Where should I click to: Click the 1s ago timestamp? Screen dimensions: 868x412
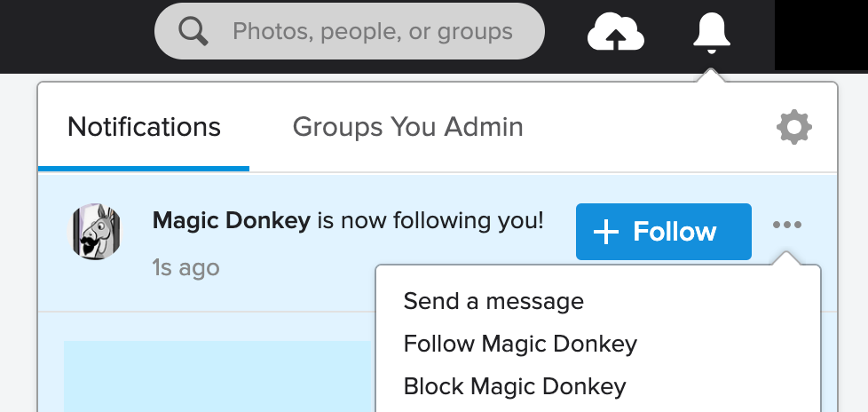(185, 267)
